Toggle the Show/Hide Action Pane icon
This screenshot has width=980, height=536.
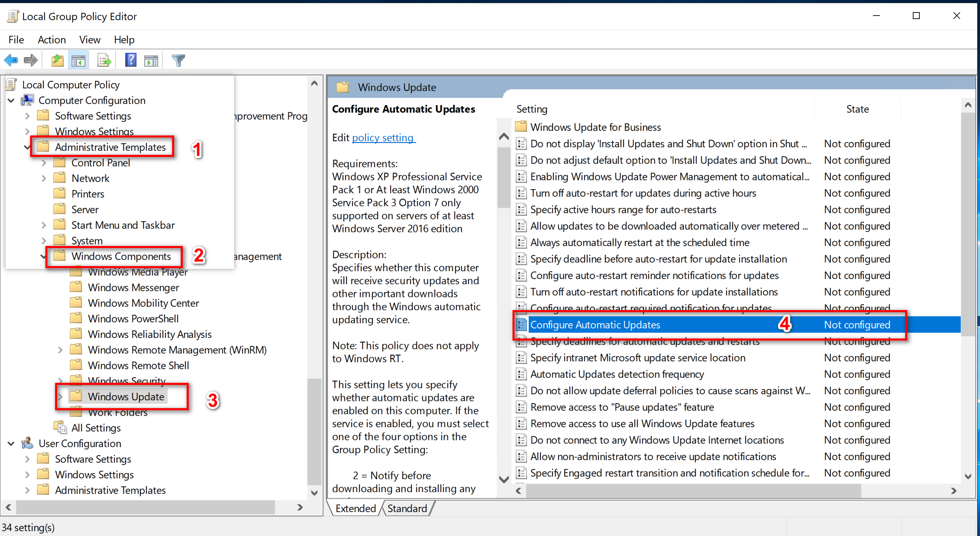[x=151, y=60]
